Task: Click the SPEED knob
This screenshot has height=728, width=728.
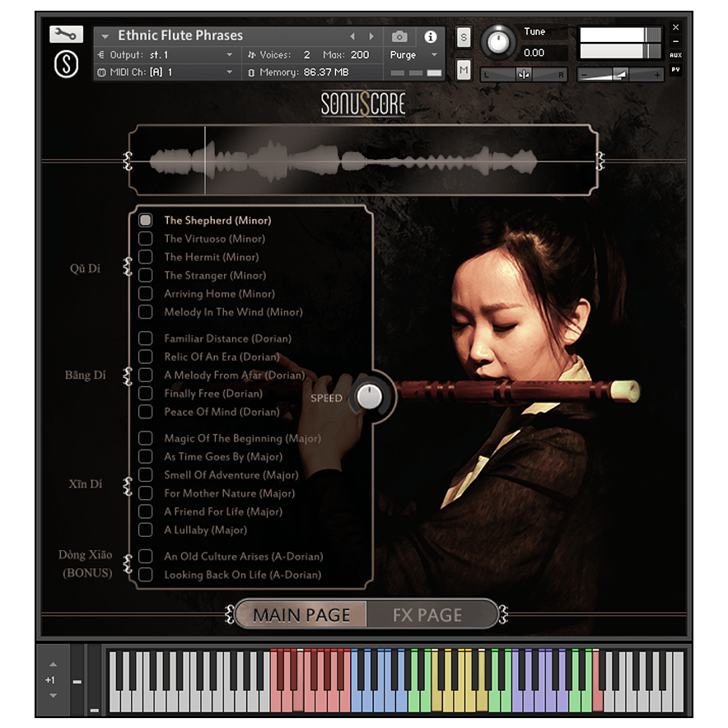Action: click(370, 397)
